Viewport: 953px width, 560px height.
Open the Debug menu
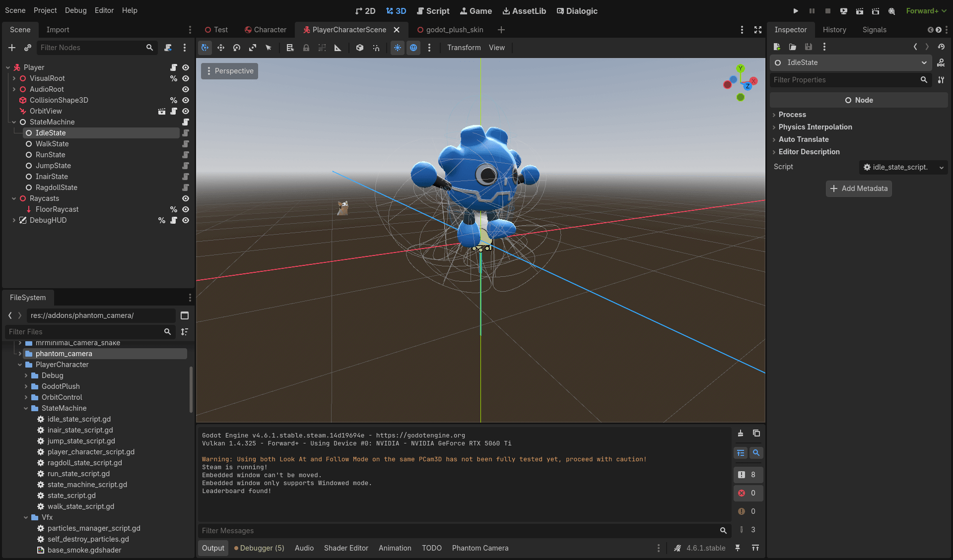[75, 10]
